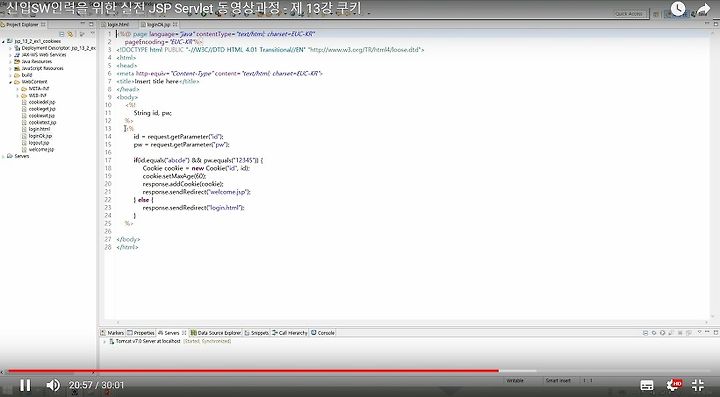Select login.html in Project Explorer tree
Image resolution: width=720 pixels, height=397 pixels.
pyautogui.click(x=39, y=129)
